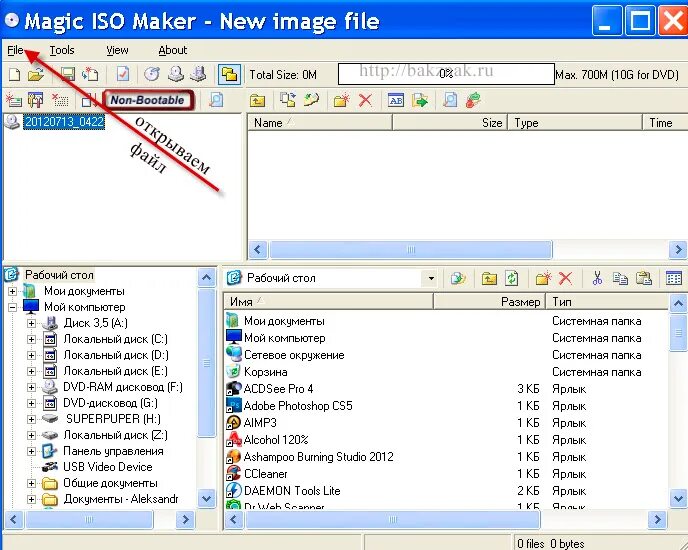This screenshot has height=550, width=688.
Task: Click the make image from drive icon
Action: pyautogui.click(x=176, y=74)
